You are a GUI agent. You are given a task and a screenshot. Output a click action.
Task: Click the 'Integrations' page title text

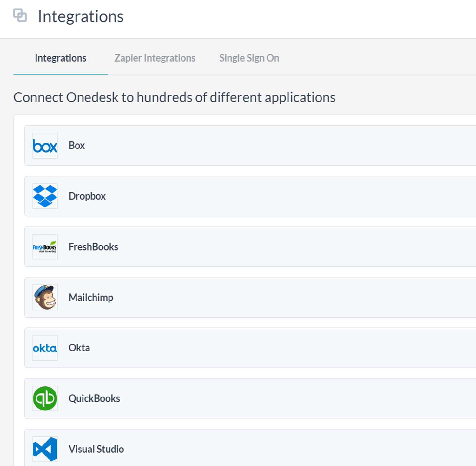click(x=81, y=16)
